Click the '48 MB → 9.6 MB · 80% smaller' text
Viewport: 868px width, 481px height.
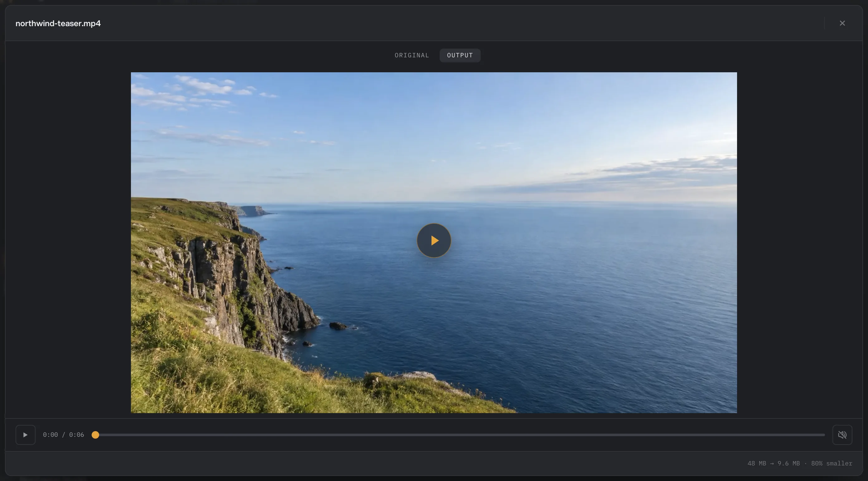pyautogui.click(x=800, y=463)
